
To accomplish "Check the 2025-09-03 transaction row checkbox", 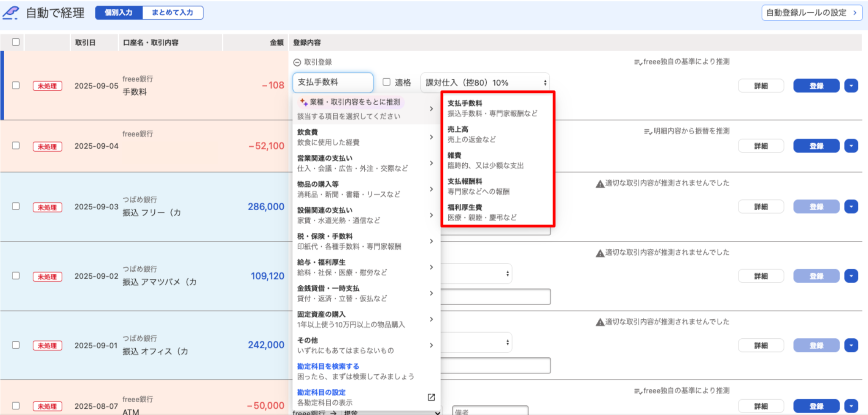I will 16,206.
